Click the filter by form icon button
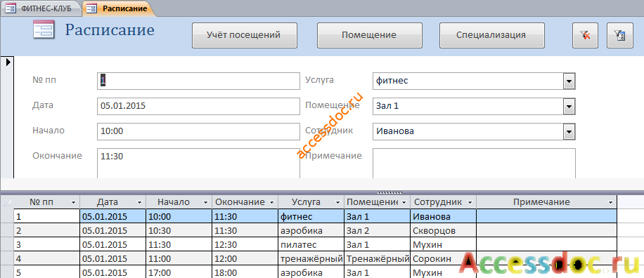Screen dimensions: 644x278 click(x=620, y=35)
